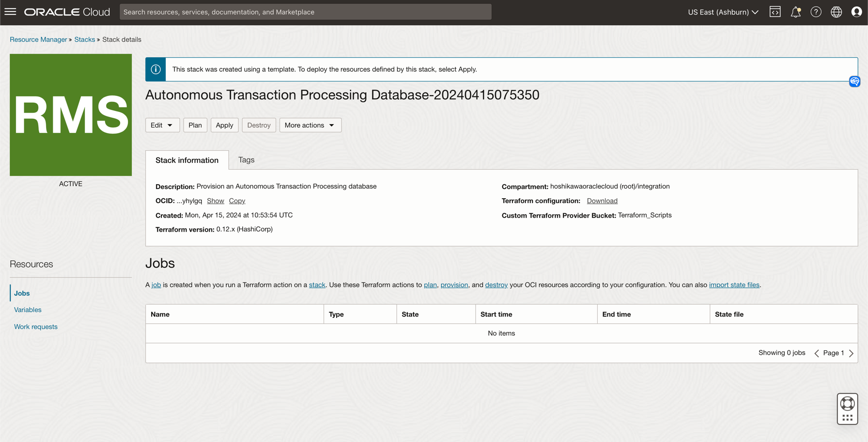Image resolution: width=868 pixels, height=442 pixels.
Task: Open the 'import state files' link
Action: (x=734, y=285)
